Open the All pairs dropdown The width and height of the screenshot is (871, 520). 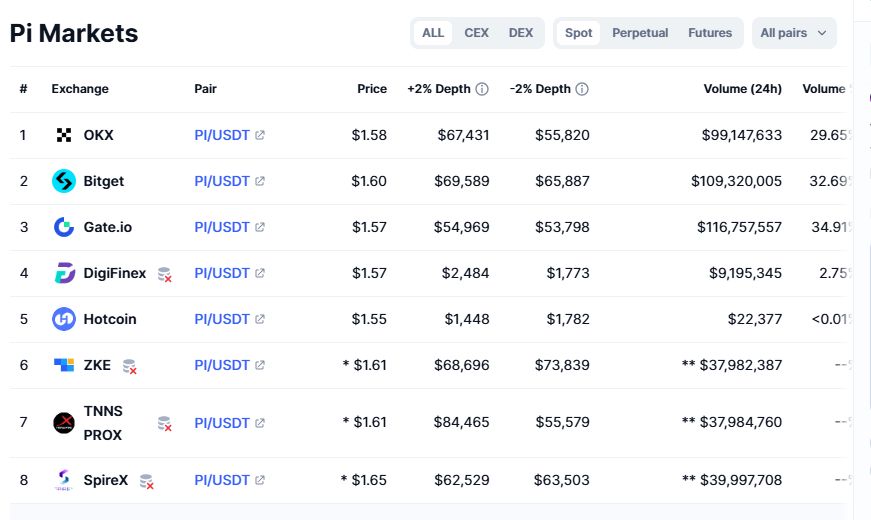point(794,33)
